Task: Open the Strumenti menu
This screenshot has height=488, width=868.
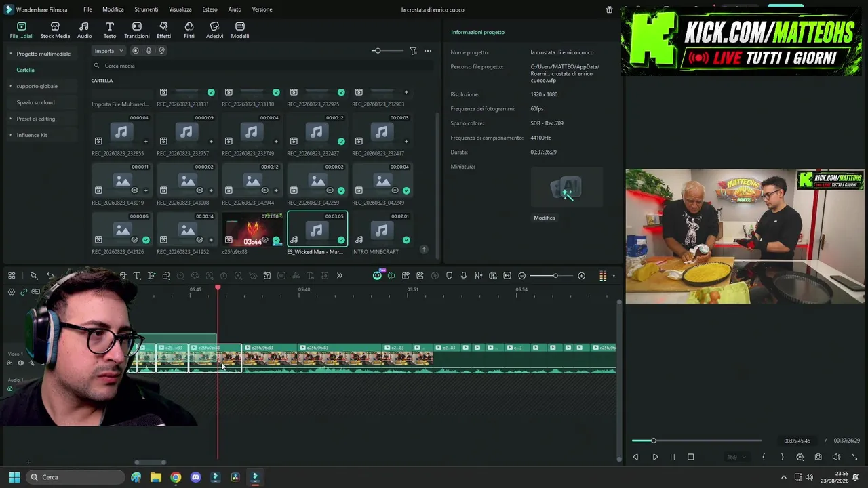Action: [x=146, y=9]
